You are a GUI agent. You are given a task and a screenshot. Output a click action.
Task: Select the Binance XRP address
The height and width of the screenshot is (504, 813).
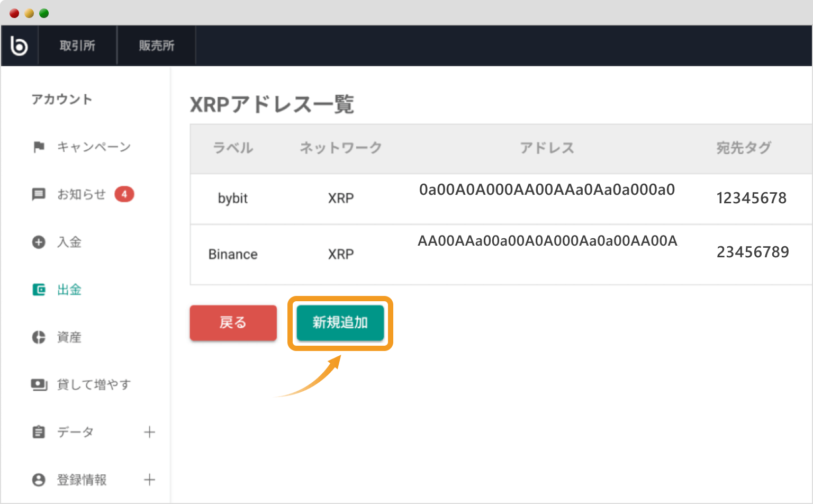[x=547, y=240]
